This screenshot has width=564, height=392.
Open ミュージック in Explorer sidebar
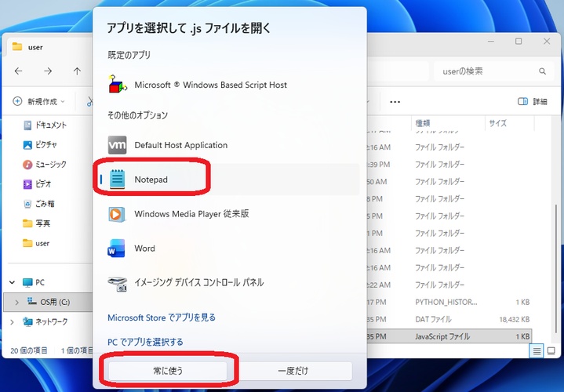45,165
